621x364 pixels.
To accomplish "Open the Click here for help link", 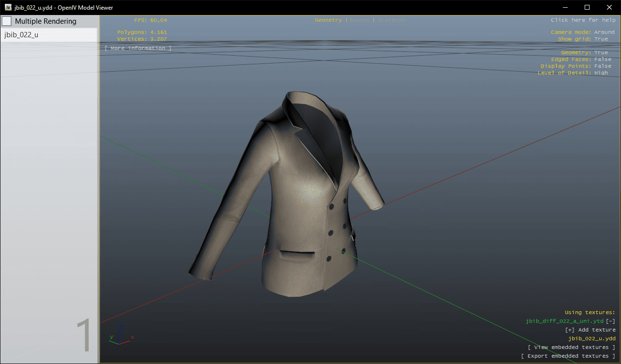I will coord(583,20).
